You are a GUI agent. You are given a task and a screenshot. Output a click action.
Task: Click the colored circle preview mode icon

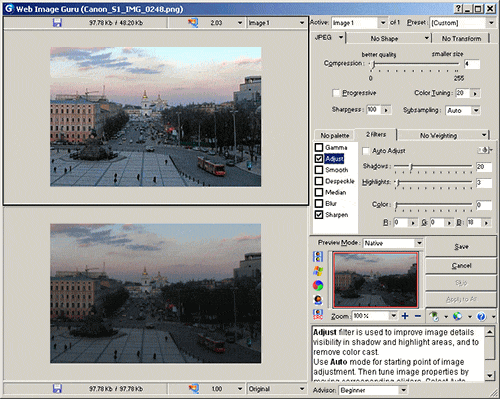coord(318,285)
